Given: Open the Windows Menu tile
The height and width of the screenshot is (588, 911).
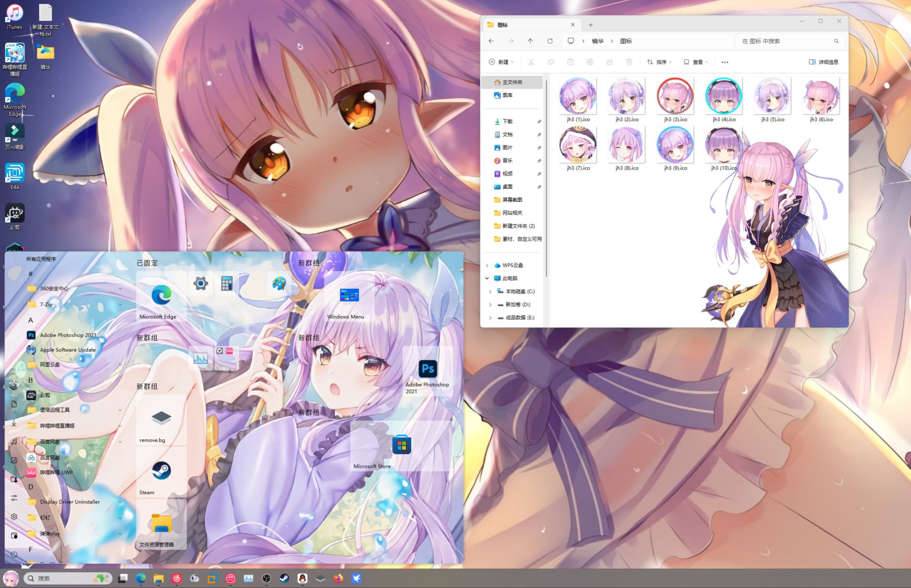Looking at the screenshot, I should pos(349,296).
